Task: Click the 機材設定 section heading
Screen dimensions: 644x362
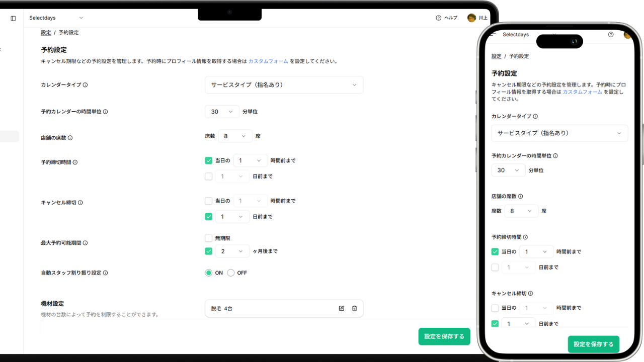Action: 52,304
